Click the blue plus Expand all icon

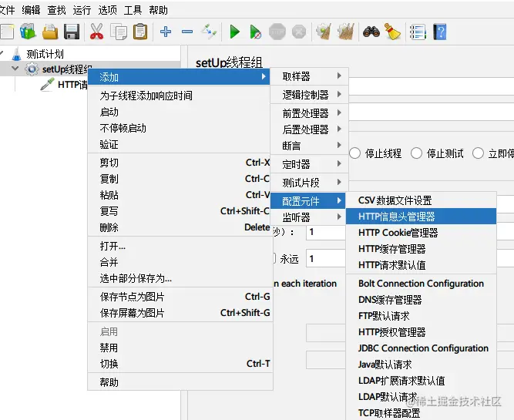[166, 32]
